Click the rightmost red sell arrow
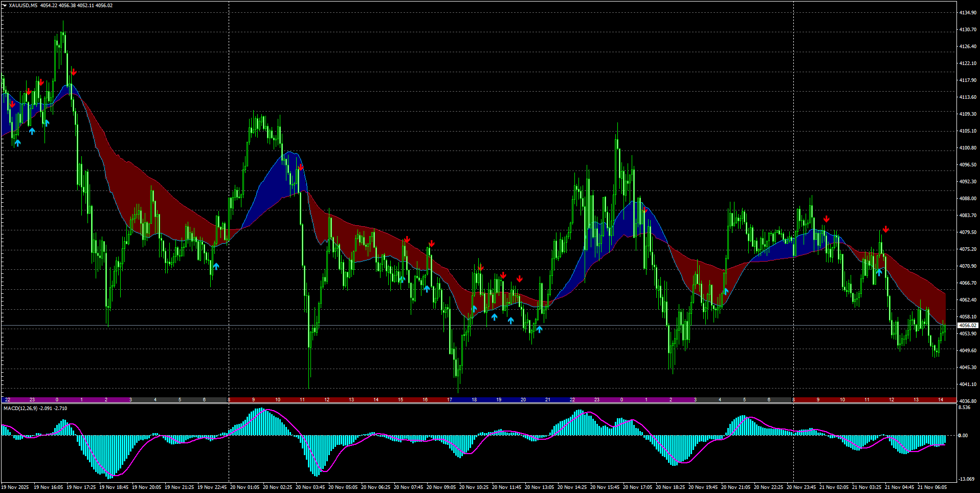Screen dimensions: 980x493 [x=885, y=229]
